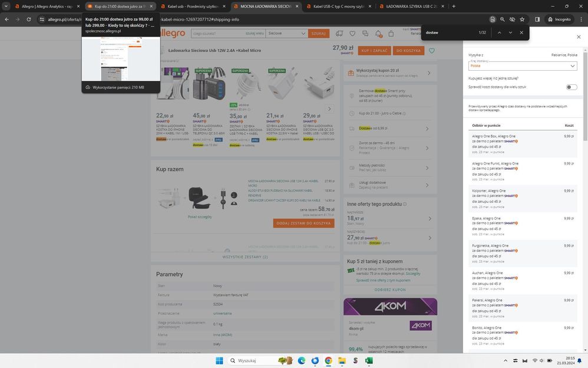The width and height of the screenshot is (588, 368).
Task: Add offer to favorites with heart icon
Action: pos(432,51)
